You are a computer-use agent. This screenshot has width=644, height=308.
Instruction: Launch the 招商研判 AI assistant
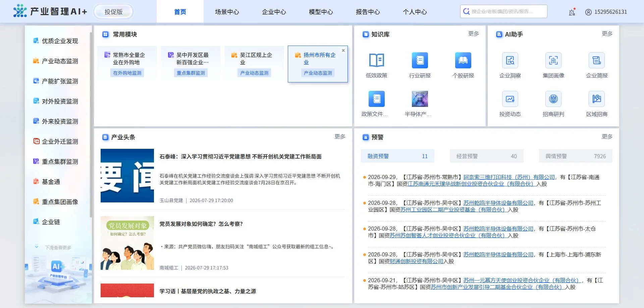pos(553,99)
